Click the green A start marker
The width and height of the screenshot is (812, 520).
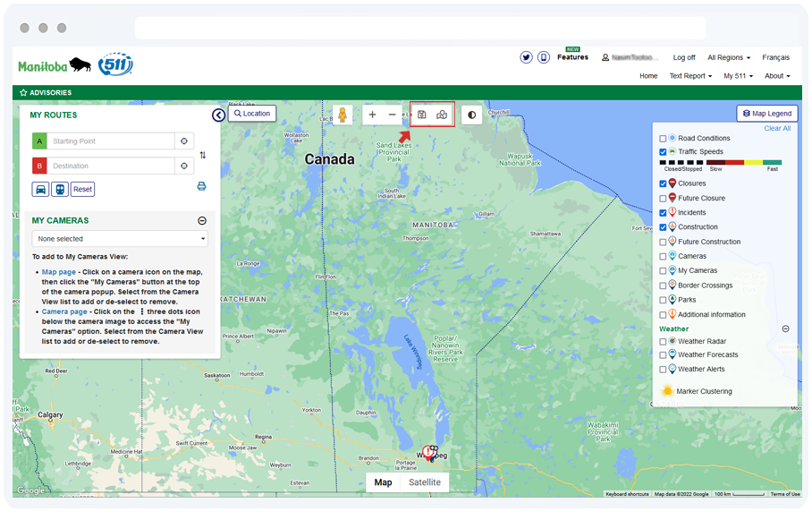pyautogui.click(x=39, y=141)
